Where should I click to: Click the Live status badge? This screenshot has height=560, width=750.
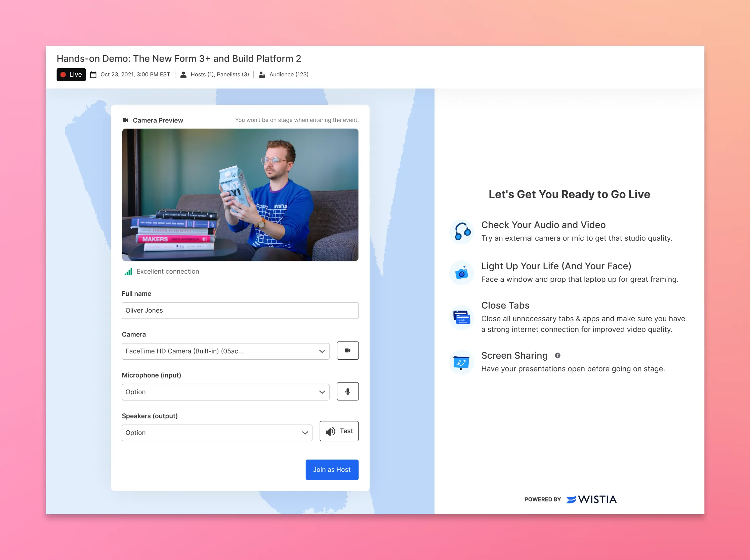[x=71, y=75]
